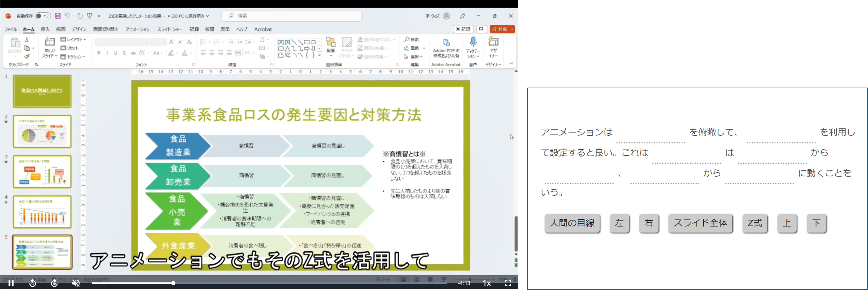Image resolution: width=868 pixels, height=290 pixels.
Task: Redo the last action
Action: pos(80,16)
